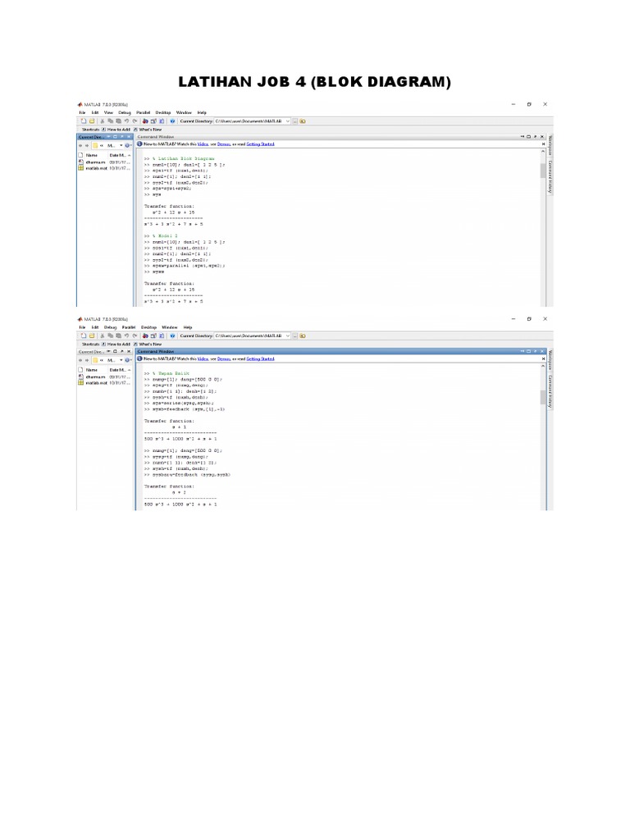This screenshot has width=630, height=840.
Task: Open Demos link in Latihan Blok Diagram window
Action: tap(224, 144)
